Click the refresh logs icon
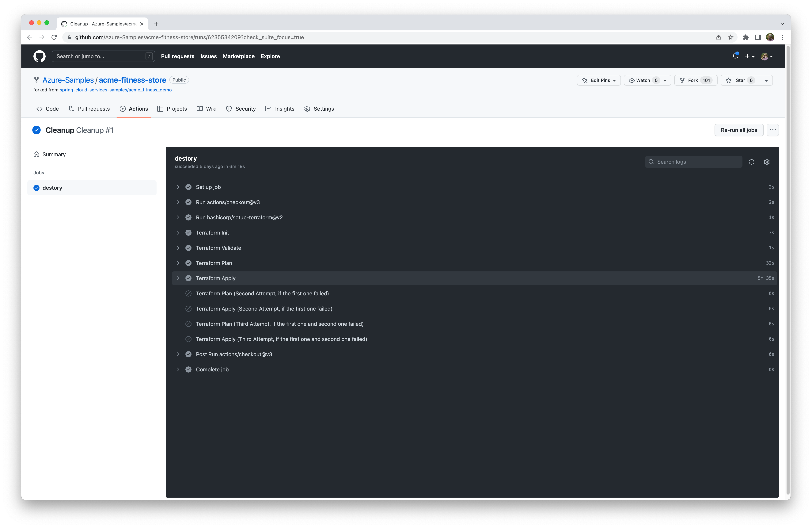 coord(751,162)
